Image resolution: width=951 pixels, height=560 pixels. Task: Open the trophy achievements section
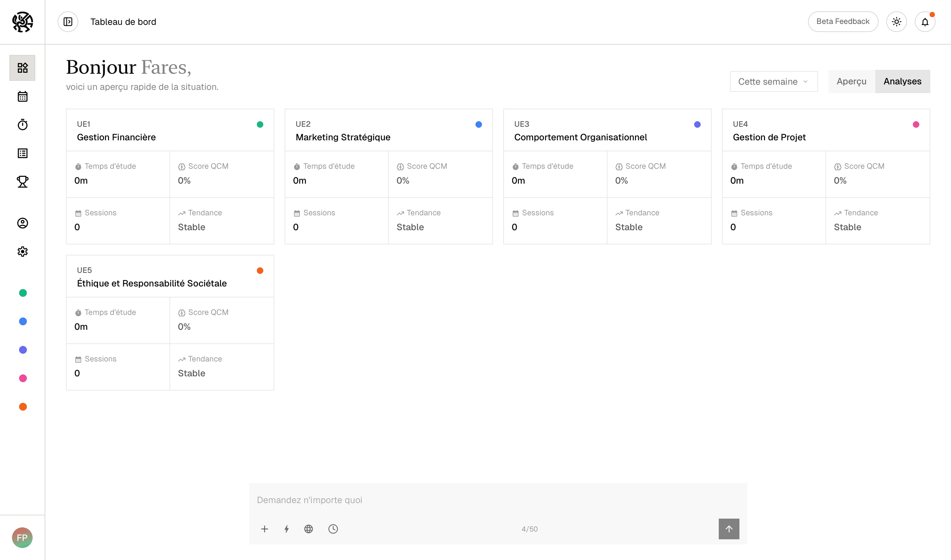22,181
